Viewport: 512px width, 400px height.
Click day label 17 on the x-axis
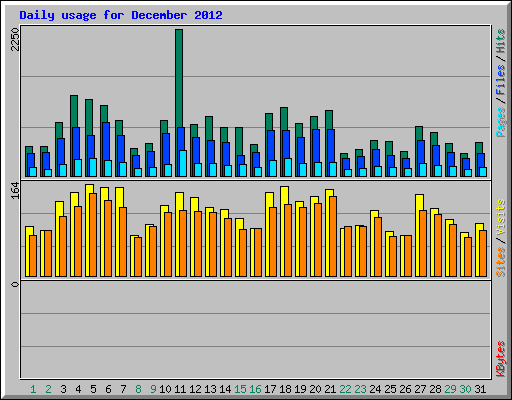[x=270, y=389]
